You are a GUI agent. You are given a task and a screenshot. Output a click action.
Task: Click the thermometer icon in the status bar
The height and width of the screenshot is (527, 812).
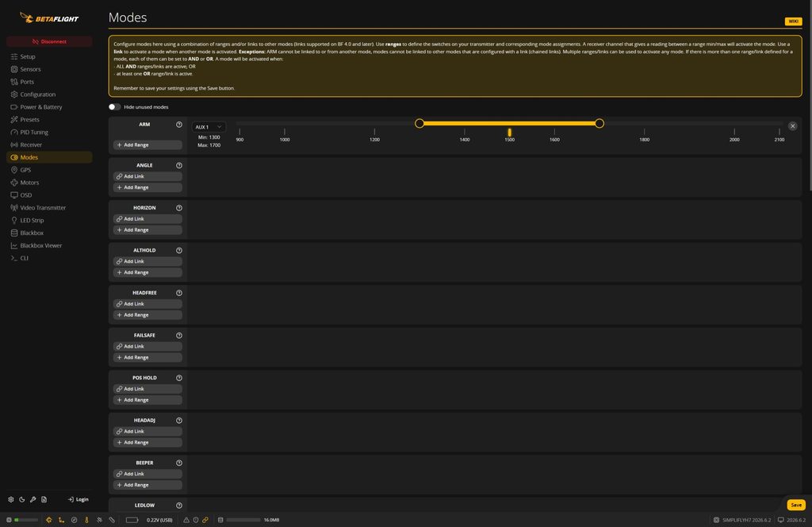pos(86,520)
